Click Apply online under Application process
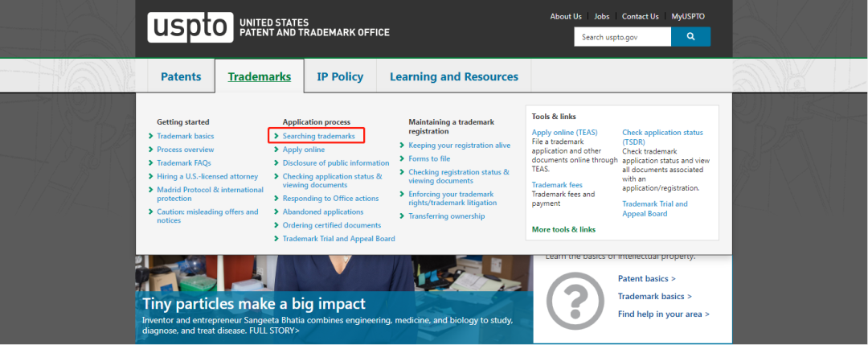868x345 pixels. pyautogui.click(x=304, y=150)
